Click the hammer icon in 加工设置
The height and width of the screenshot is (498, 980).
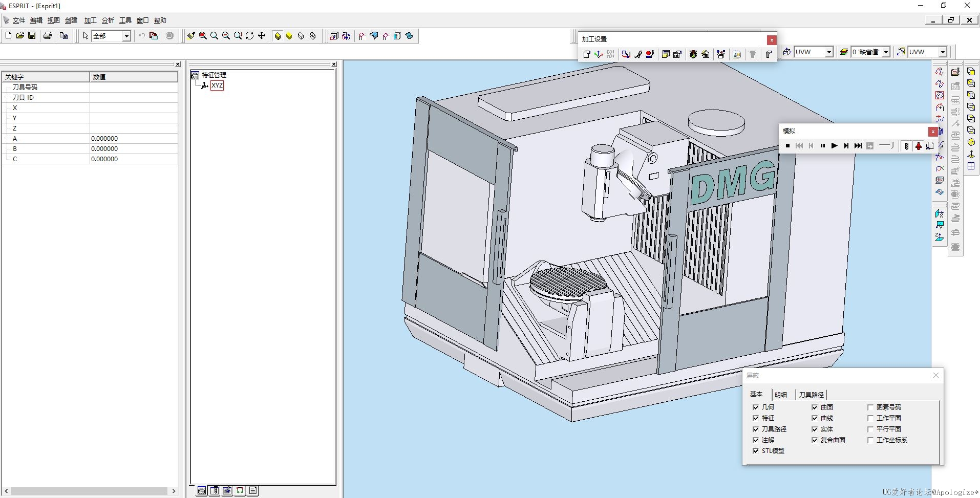769,54
